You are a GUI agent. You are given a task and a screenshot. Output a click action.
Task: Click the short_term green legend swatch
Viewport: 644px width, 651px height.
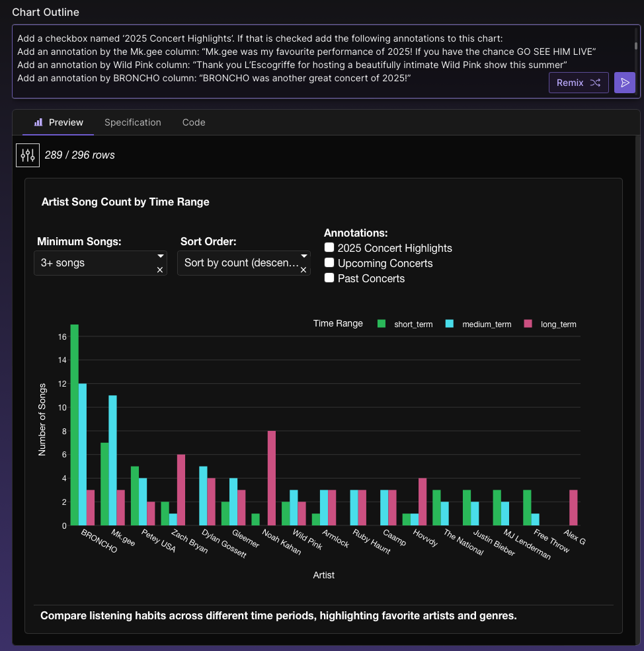click(x=382, y=324)
